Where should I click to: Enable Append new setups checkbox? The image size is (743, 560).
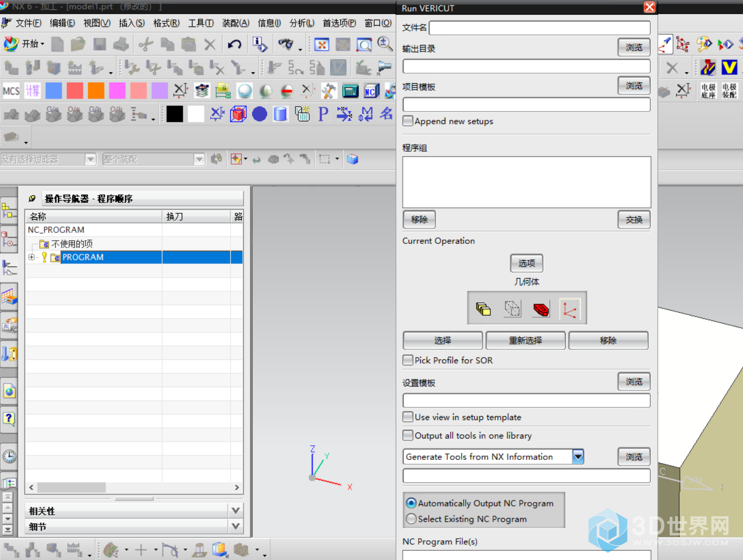(x=408, y=121)
